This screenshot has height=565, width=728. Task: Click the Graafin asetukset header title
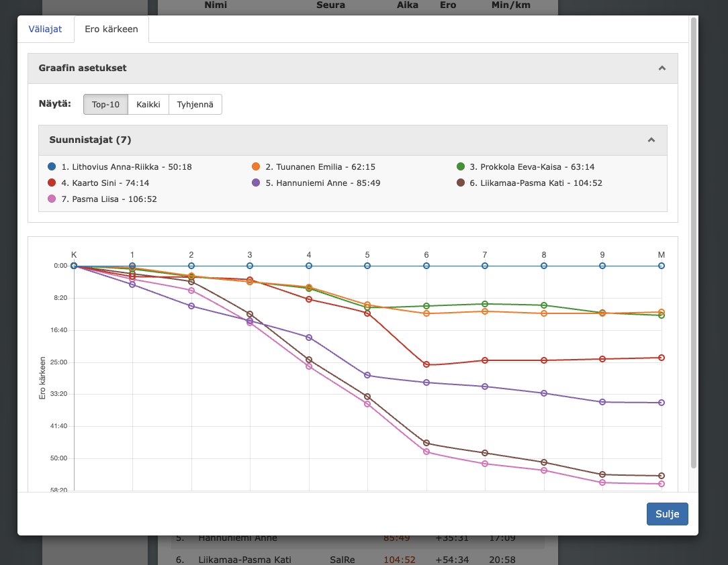[83, 68]
